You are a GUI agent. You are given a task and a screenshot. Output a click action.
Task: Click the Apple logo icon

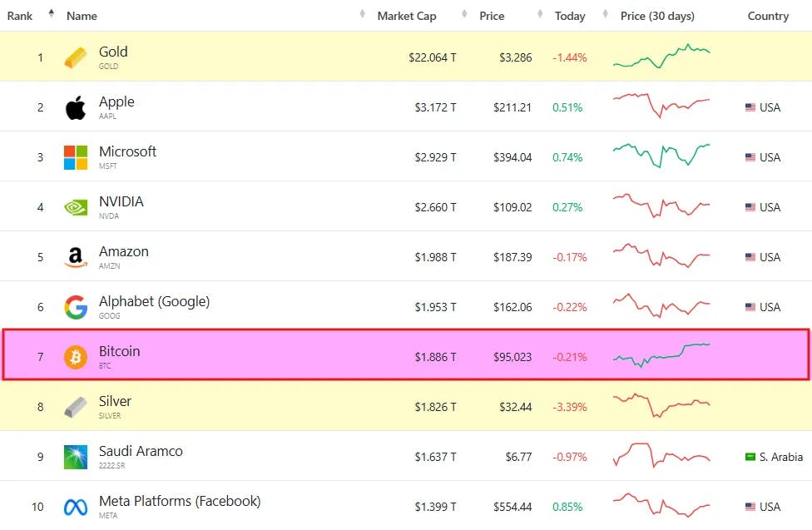tap(76, 108)
